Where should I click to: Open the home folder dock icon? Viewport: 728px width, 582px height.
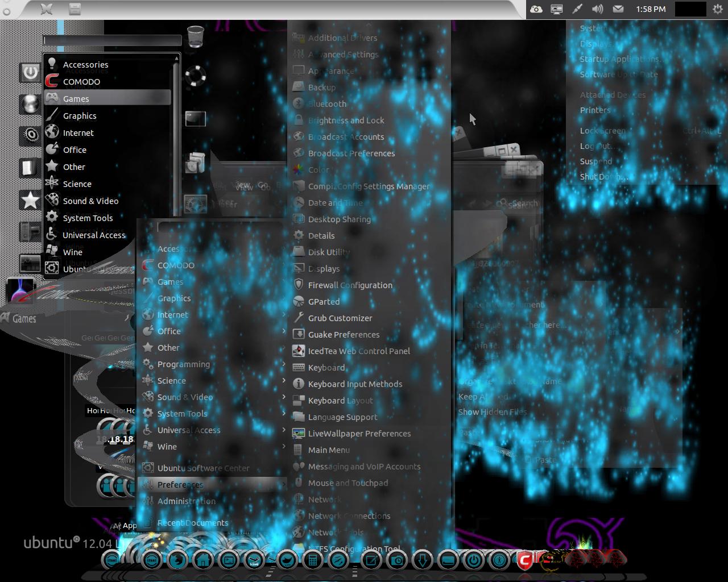[203, 560]
